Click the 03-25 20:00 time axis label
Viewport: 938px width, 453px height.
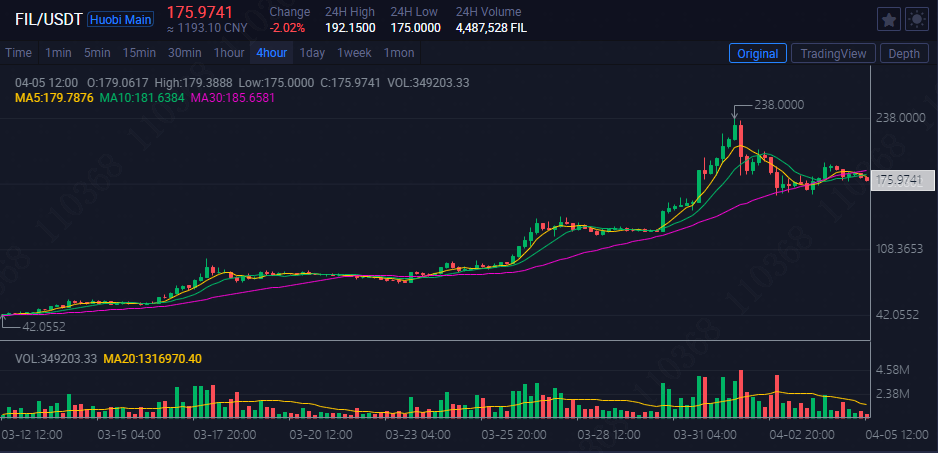pyautogui.click(x=513, y=433)
